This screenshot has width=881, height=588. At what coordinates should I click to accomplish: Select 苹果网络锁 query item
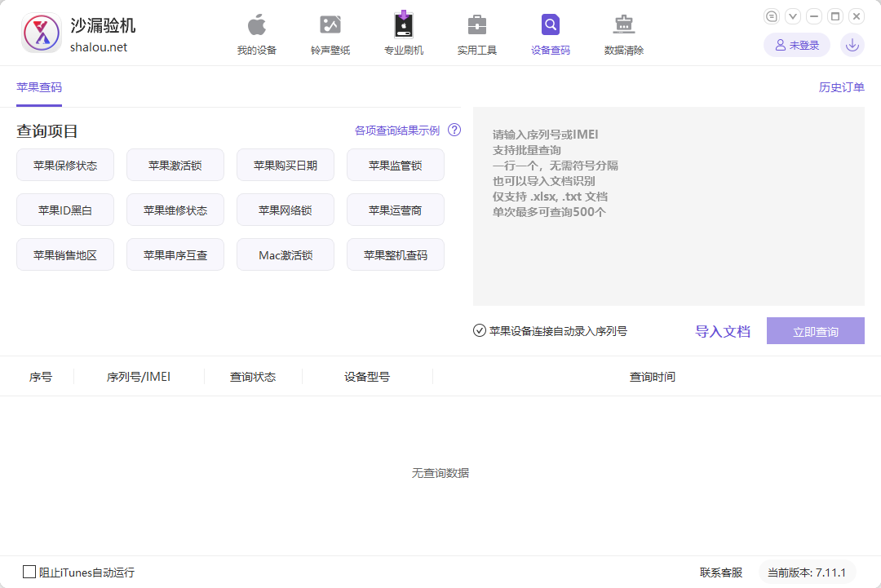(286, 210)
